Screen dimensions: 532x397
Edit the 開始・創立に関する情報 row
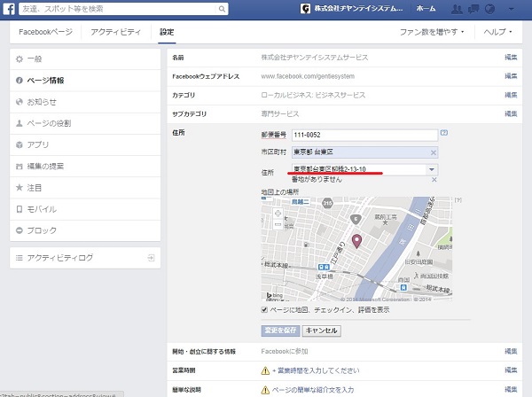tap(511, 351)
